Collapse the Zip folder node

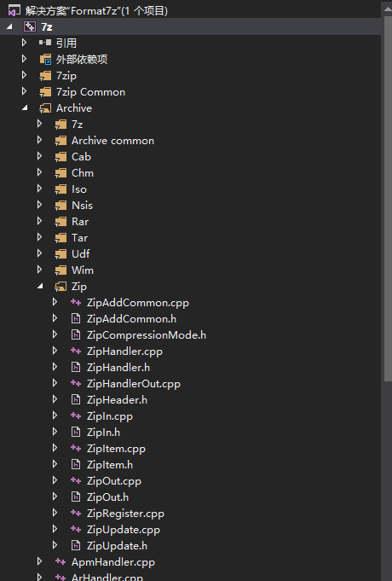click(x=40, y=286)
